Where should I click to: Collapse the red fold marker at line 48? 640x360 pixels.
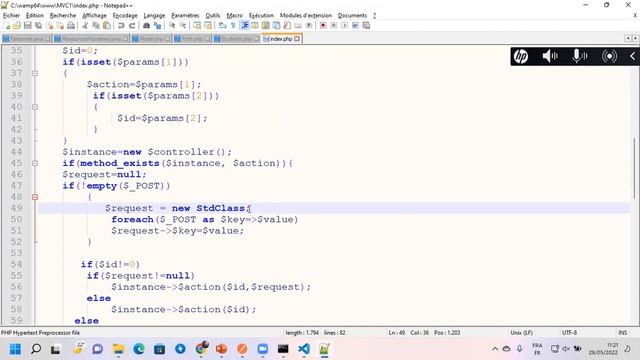pos(35,197)
